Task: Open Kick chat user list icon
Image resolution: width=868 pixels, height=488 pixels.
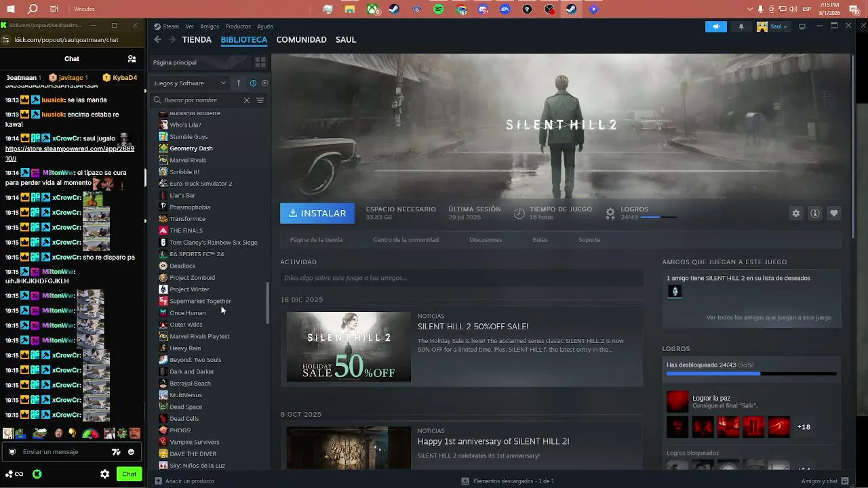Action: point(132,59)
